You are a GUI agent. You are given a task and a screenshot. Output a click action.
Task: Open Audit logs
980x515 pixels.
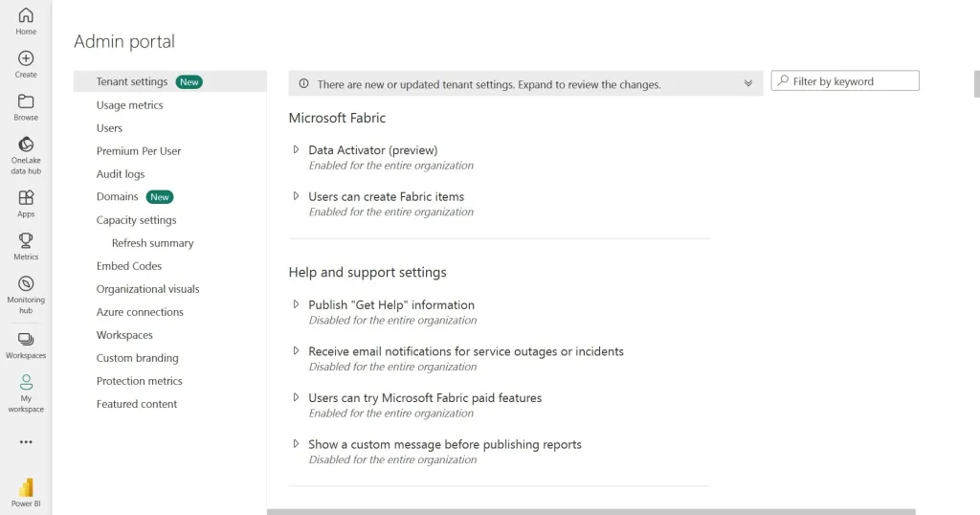pyautogui.click(x=121, y=174)
